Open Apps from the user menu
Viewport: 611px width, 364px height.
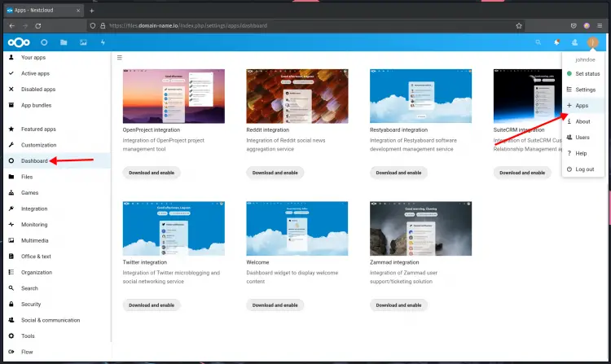point(583,106)
